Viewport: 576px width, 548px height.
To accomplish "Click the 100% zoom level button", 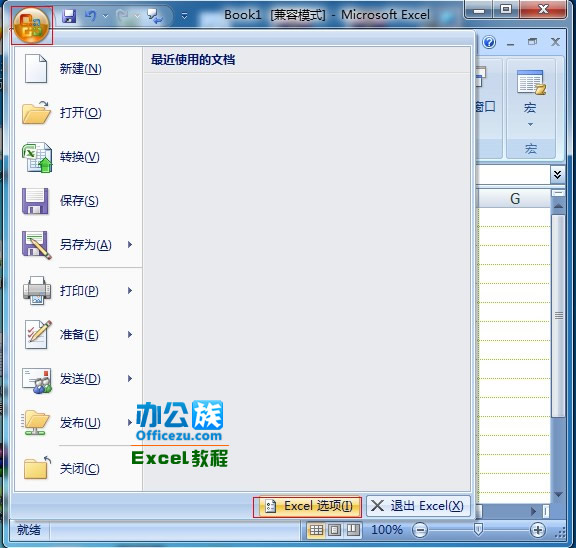I will tap(386, 530).
